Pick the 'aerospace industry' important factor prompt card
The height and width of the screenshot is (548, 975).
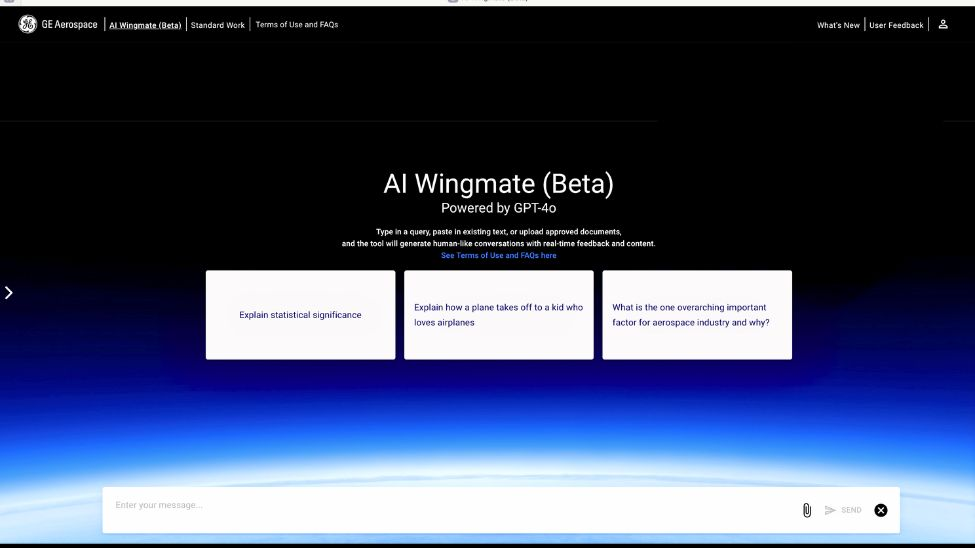[x=696, y=315]
